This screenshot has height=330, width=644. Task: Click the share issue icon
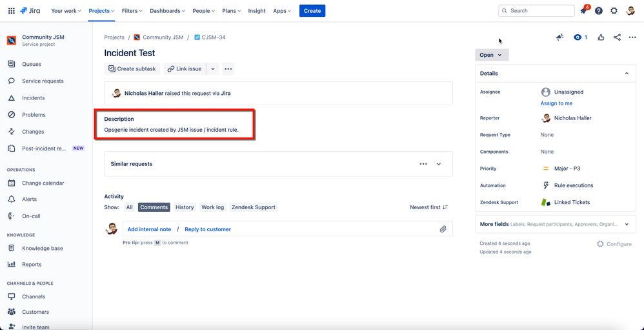click(x=617, y=37)
